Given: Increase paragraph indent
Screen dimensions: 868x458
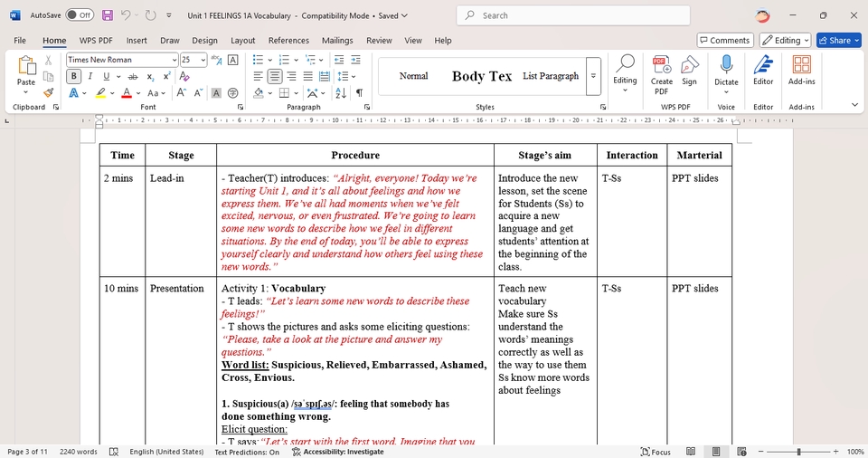Looking at the screenshot, I should click(x=355, y=60).
